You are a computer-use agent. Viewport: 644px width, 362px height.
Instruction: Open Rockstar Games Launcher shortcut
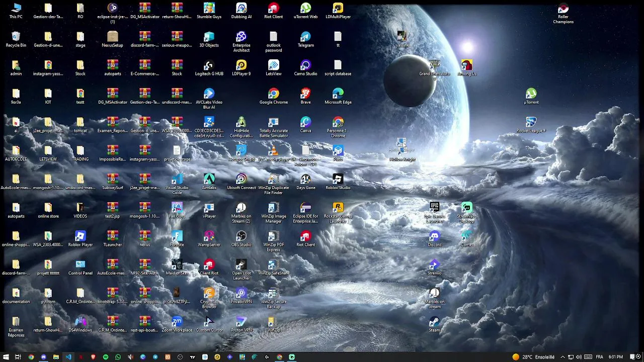pyautogui.click(x=338, y=213)
